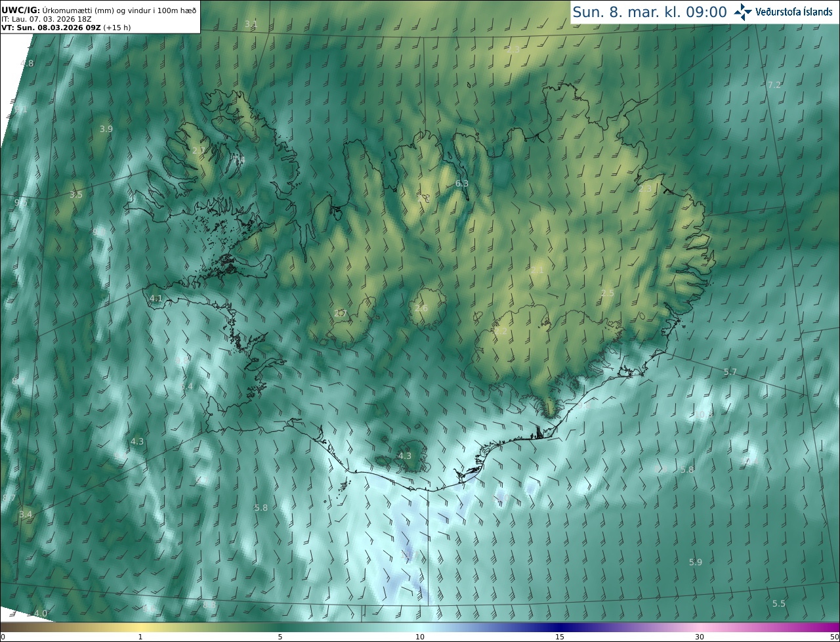Click the 0 tick on color scale
The width and height of the screenshot is (840, 642).
point(3,637)
